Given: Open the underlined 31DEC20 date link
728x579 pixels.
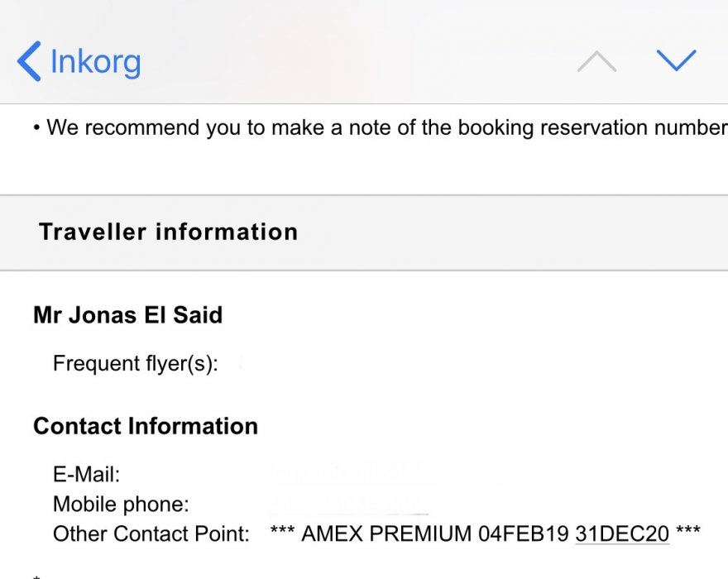Looking at the screenshot, I should (x=621, y=534).
